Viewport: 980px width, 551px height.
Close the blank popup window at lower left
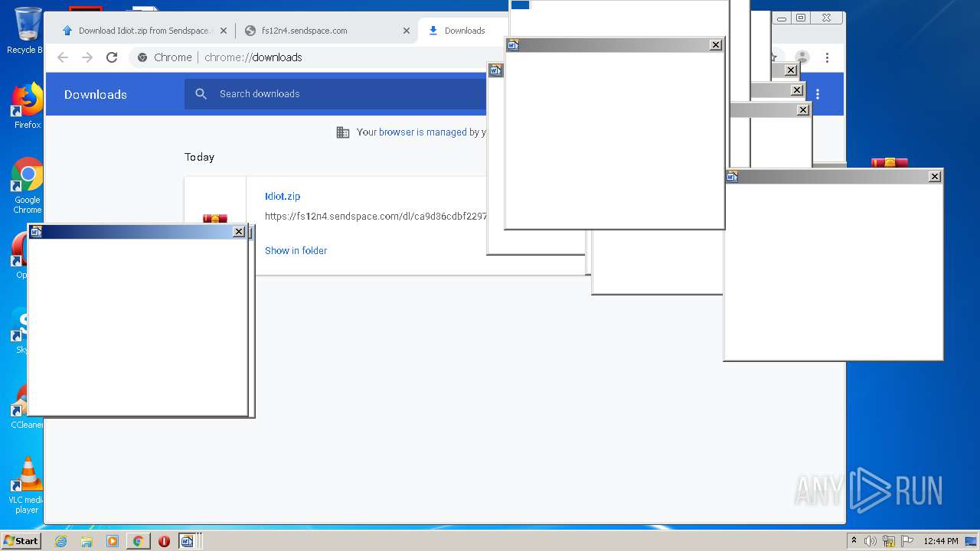tap(239, 232)
